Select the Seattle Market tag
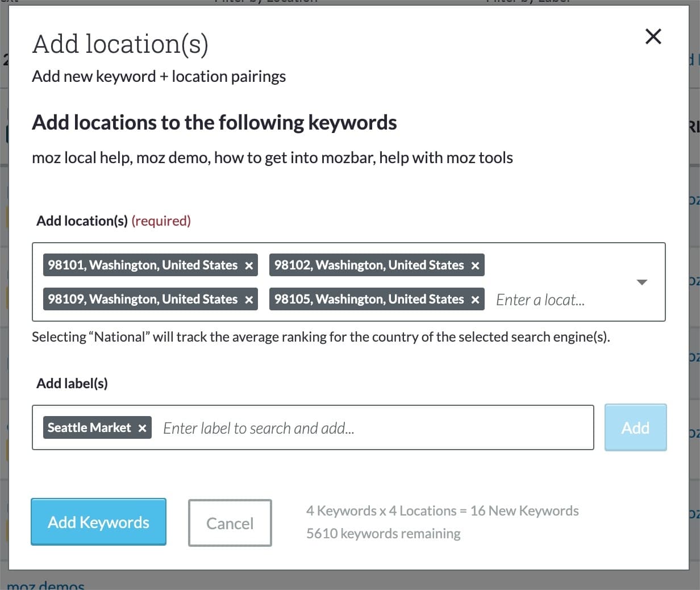Screen dimensions: 700x590 [89, 427]
